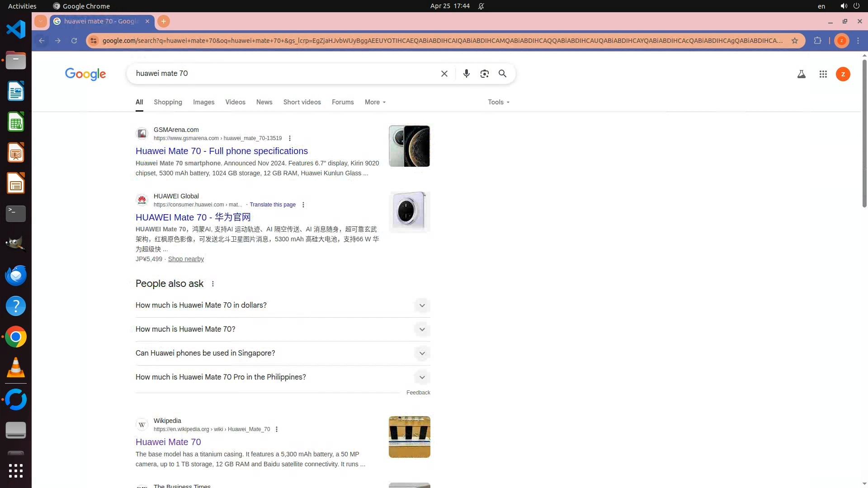
Task: Reload the current page
Action: point(74,41)
